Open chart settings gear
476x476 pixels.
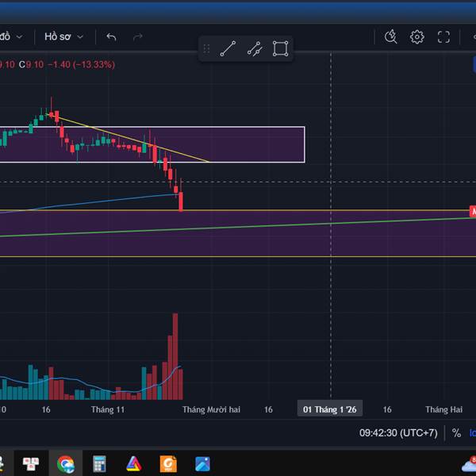pos(417,37)
